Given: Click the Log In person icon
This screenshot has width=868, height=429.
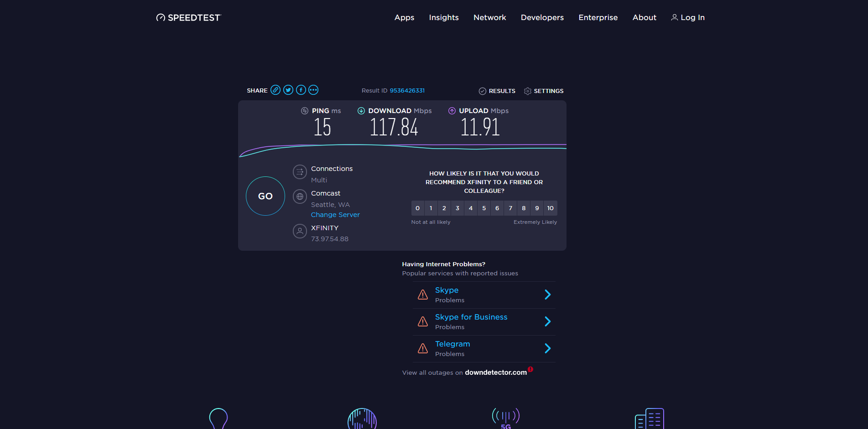Looking at the screenshot, I should (674, 17).
